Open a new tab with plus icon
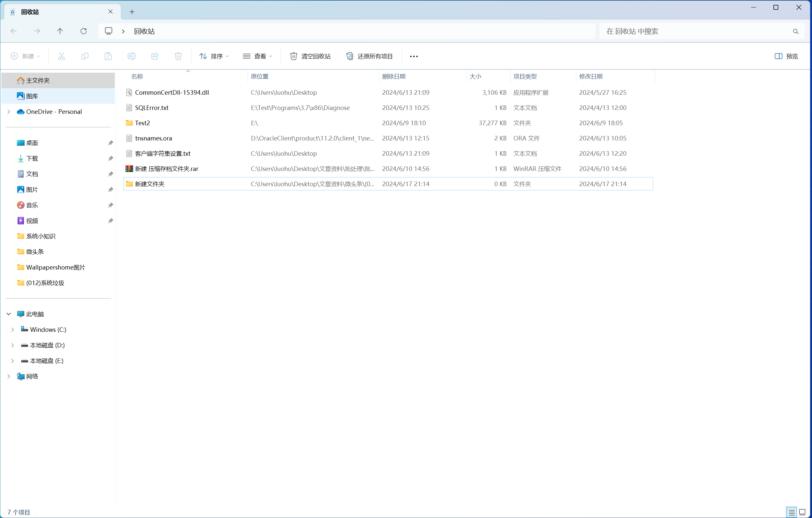The width and height of the screenshot is (812, 518). pyautogui.click(x=132, y=12)
